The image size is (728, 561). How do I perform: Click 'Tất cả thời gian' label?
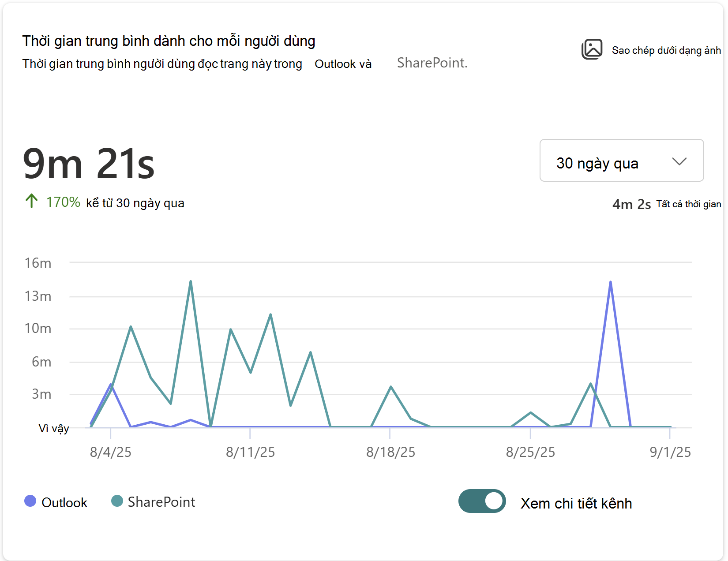pos(688,204)
